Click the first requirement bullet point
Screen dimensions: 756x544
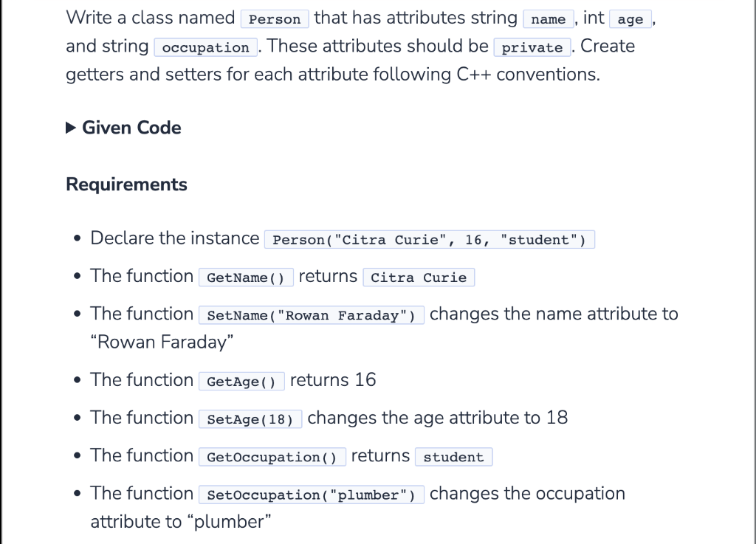78,238
